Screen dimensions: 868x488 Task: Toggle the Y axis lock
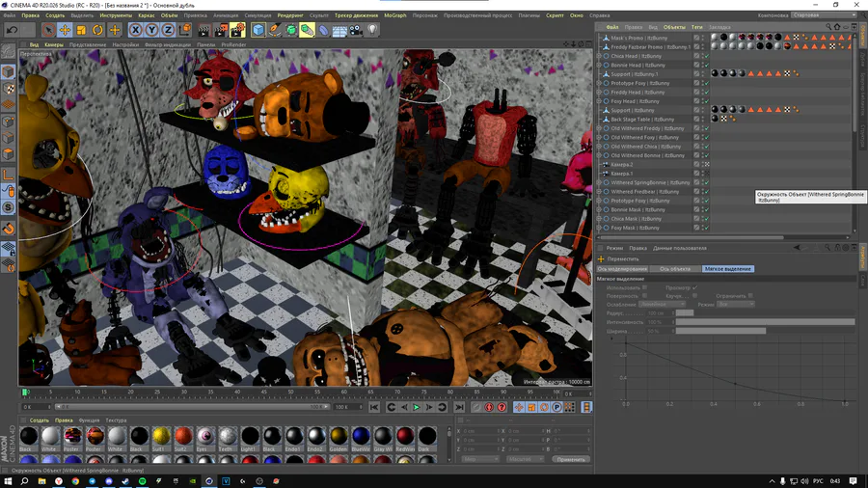151,30
